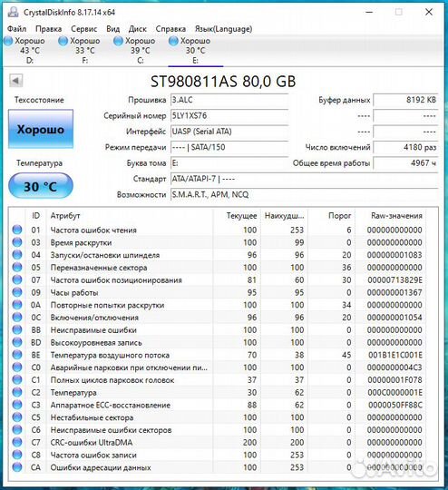Click the previous disk arrow button
This screenshot has height=490, width=448.
click(x=16, y=81)
